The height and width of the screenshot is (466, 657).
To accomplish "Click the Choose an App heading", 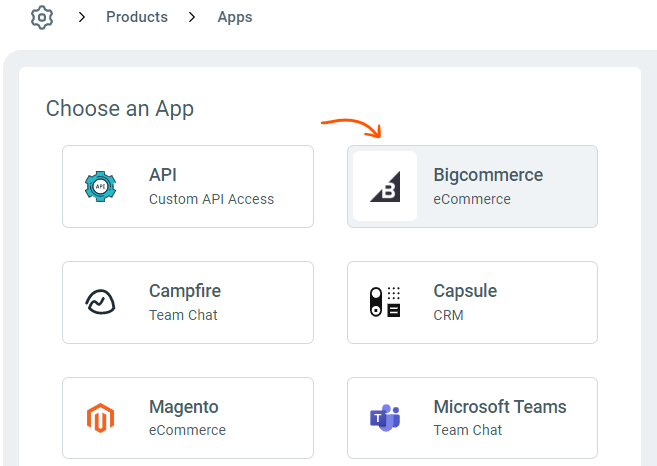I will (120, 108).
